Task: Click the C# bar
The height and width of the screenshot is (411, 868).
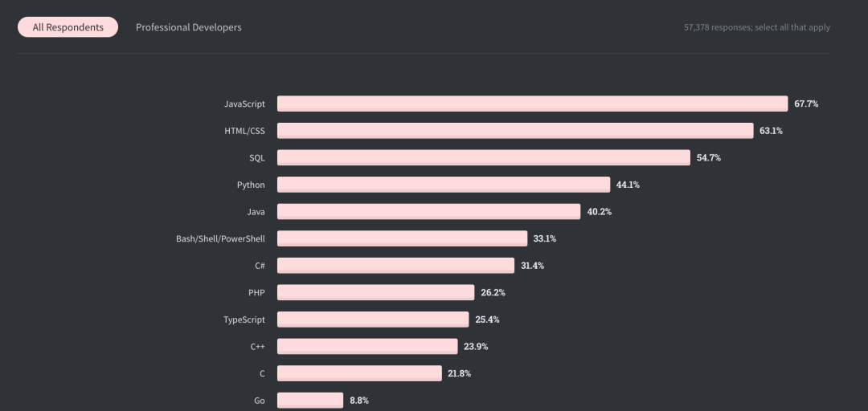Action: click(395, 266)
